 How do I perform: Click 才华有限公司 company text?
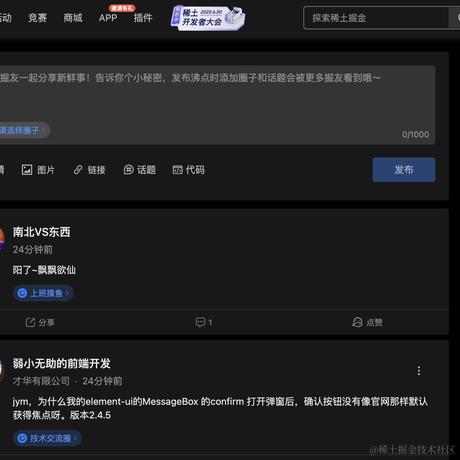click(41, 381)
